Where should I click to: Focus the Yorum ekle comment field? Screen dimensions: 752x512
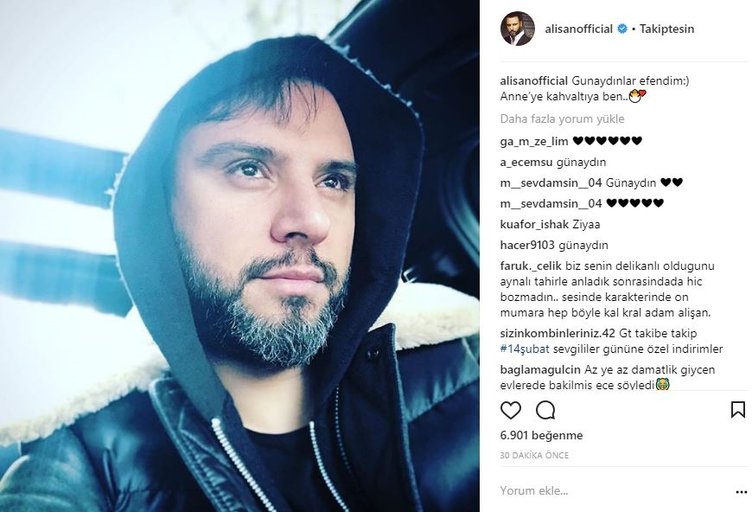point(614,491)
